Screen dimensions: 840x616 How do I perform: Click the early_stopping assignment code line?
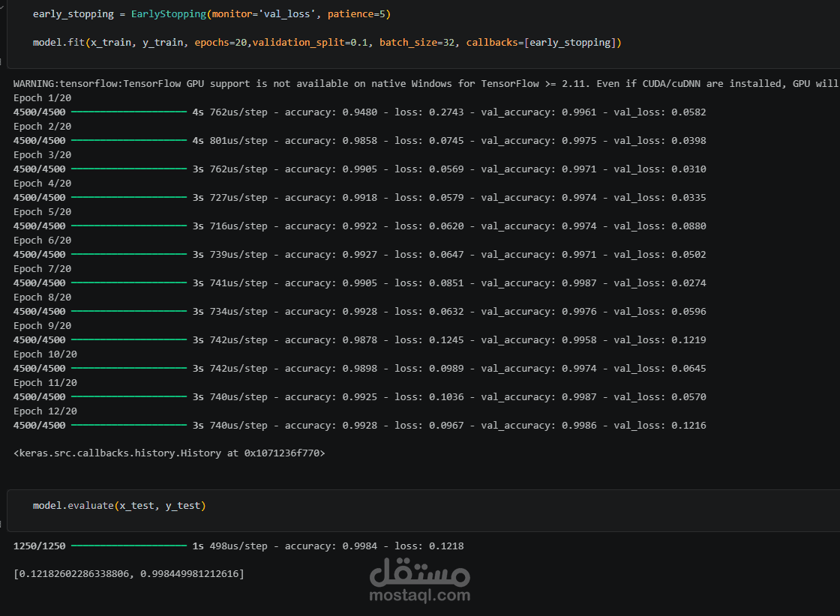211,14
